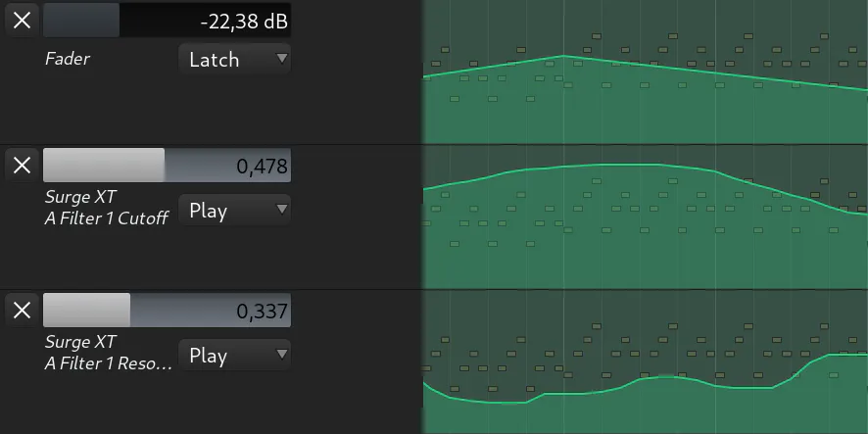Open the Play mode dropdown for Filter Cutoff
This screenshot has height=434, width=868.
pyautogui.click(x=234, y=211)
